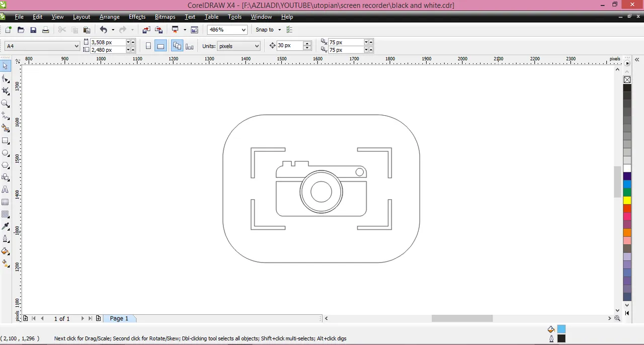Open the Arrange menu
The image size is (644, 345).
click(109, 17)
